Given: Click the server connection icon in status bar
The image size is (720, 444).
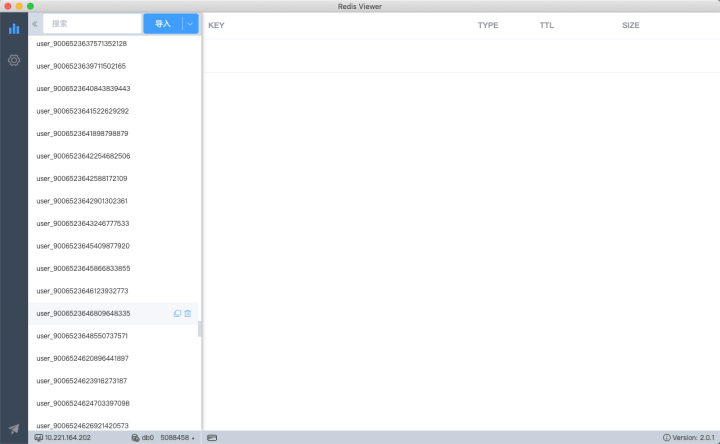Looking at the screenshot, I should click(x=39, y=438).
